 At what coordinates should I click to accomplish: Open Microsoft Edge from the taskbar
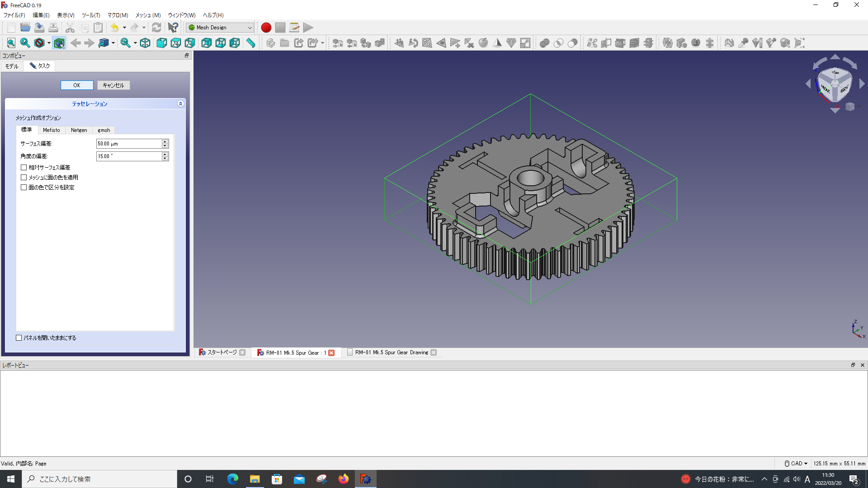(232, 479)
